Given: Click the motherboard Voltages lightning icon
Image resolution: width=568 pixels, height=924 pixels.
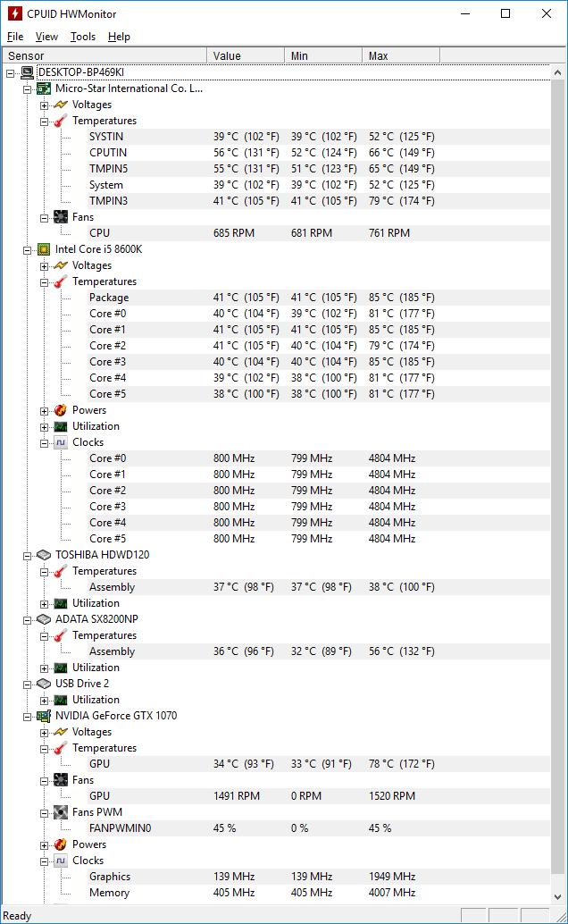Looking at the screenshot, I should coord(60,105).
